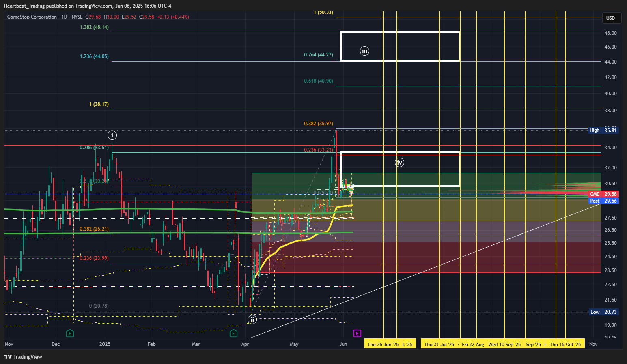The height and width of the screenshot is (364, 627).
Task: Click the 0.786 (33.51) Fibonacci label
Action: (94, 148)
